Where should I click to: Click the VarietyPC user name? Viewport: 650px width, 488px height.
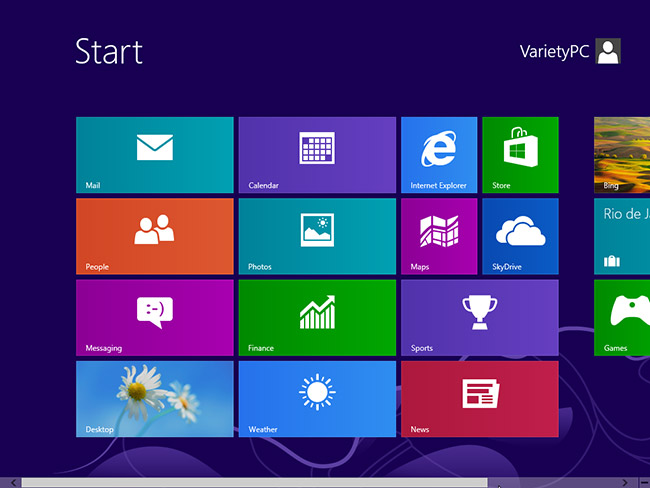(554, 51)
